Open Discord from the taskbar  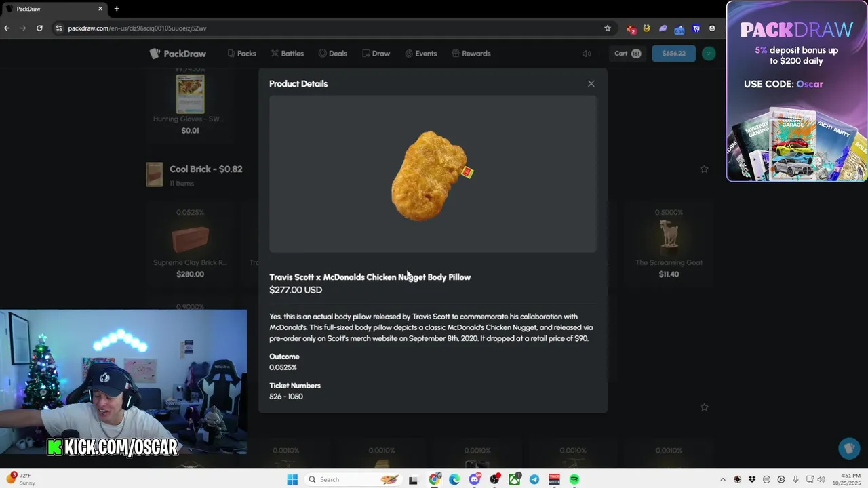click(x=475, y=479)
